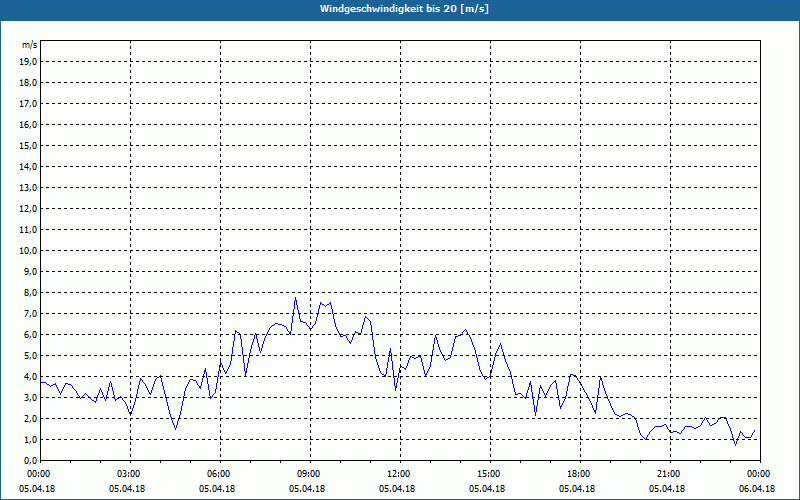Select the "8,0" y-axis value
Image resolution: width=800 pixels, height=500 pixels.
point(30,292)
